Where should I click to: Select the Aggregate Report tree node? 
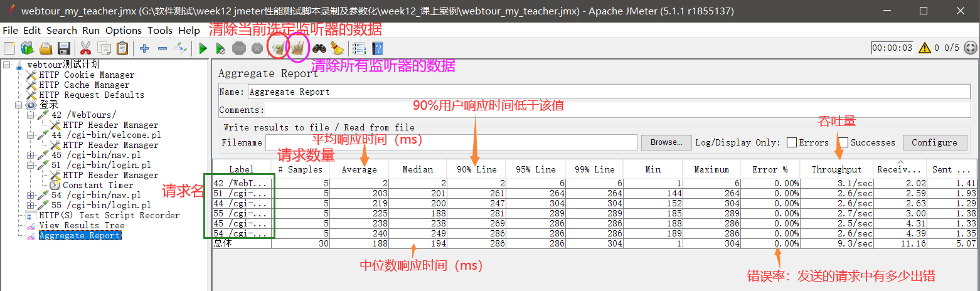point(79,236)
